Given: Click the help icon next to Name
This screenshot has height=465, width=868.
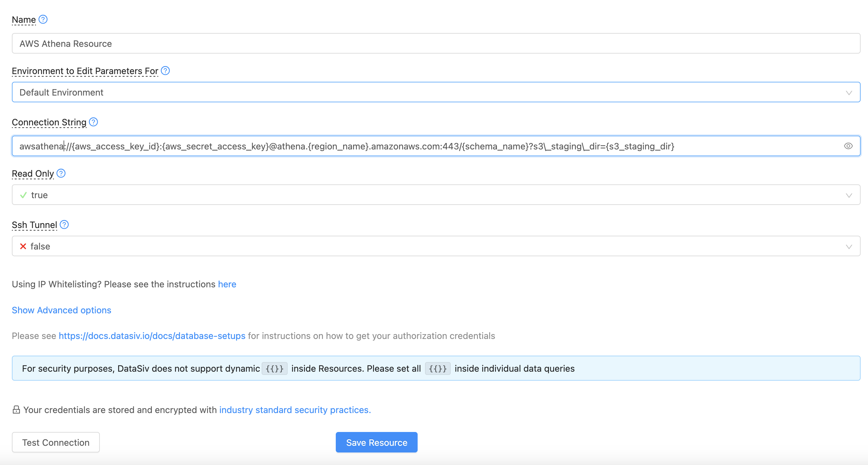Looking at the screenshot, I should point(43,19).
